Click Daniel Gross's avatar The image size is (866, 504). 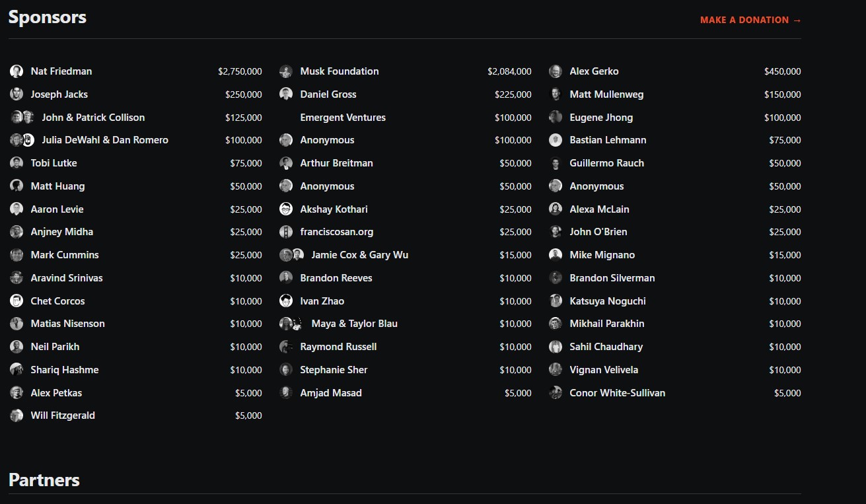[x=286, y=94]
